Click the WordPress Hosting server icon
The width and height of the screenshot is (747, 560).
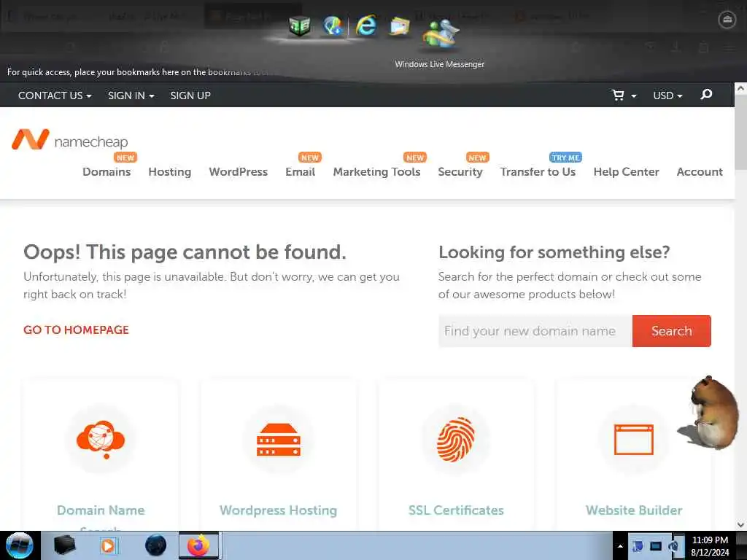[x=279, y=440]
